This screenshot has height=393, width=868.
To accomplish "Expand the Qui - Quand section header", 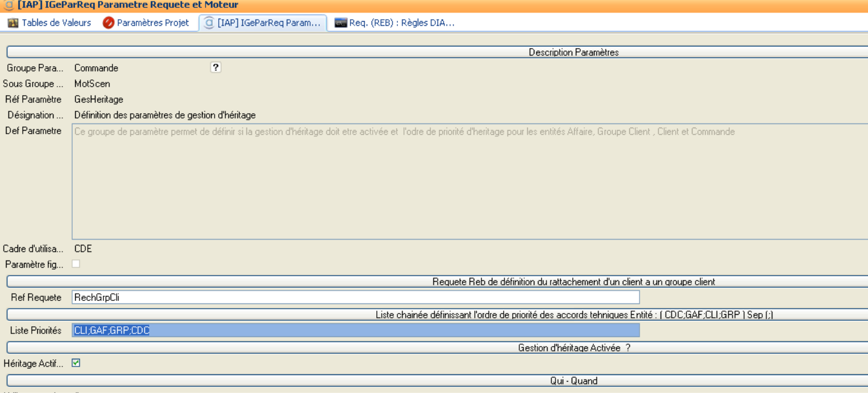I will 573,380.
